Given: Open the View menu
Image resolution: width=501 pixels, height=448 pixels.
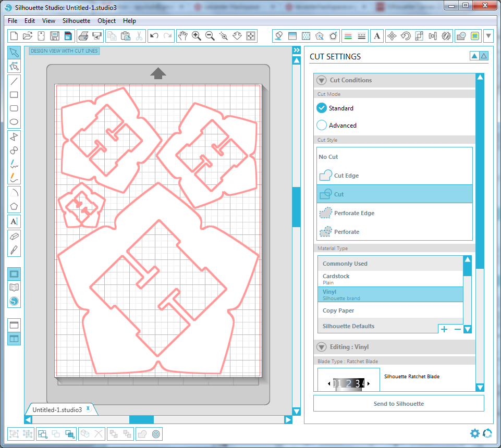Looking at the screenshot, I should pos(48,21).
